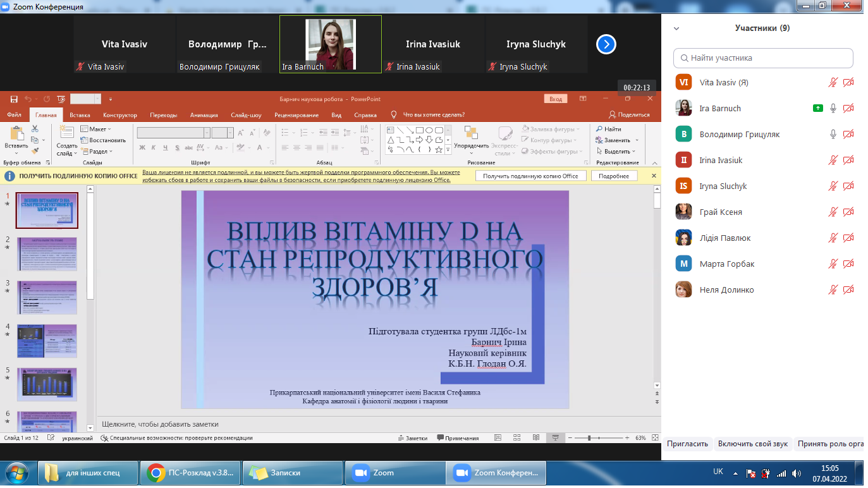868x488 pixels.
Task: Open the Section (Раздел) dropdown
Action: [x=97, y=151]
